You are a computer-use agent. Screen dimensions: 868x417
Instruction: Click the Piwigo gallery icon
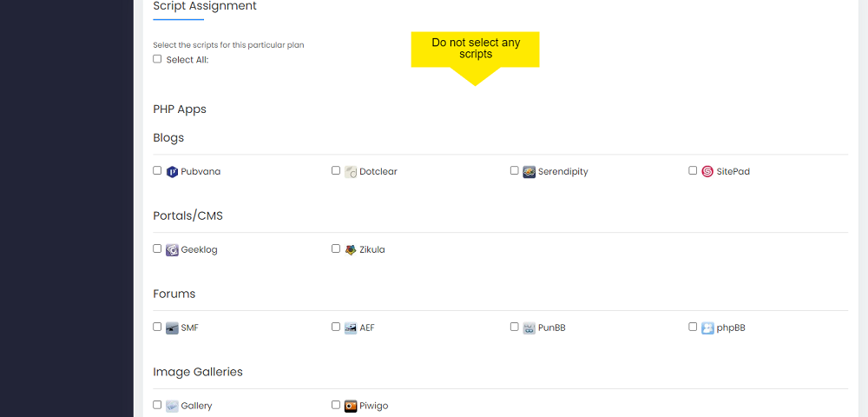tap(351, 406)
